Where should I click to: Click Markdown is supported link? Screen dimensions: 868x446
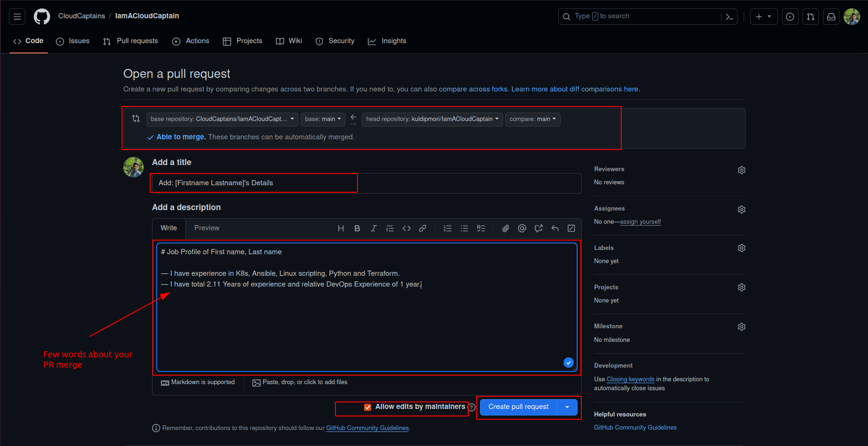(198, 383)
